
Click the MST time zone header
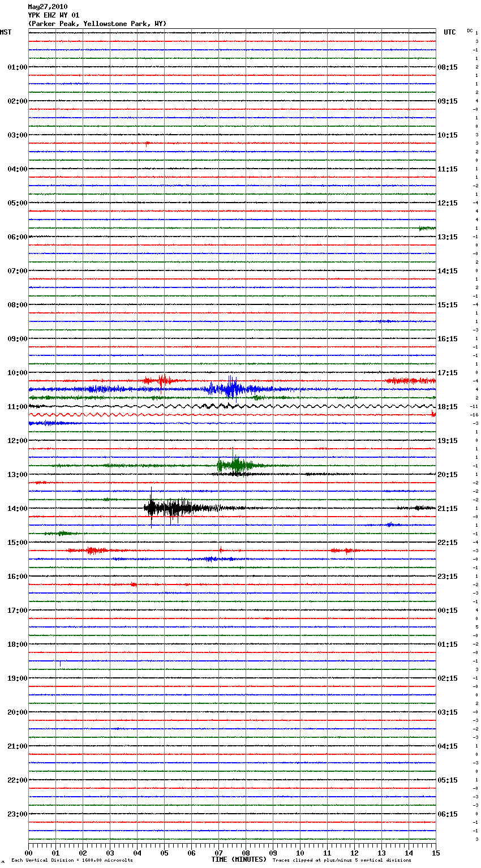click(x=6, y=32)
